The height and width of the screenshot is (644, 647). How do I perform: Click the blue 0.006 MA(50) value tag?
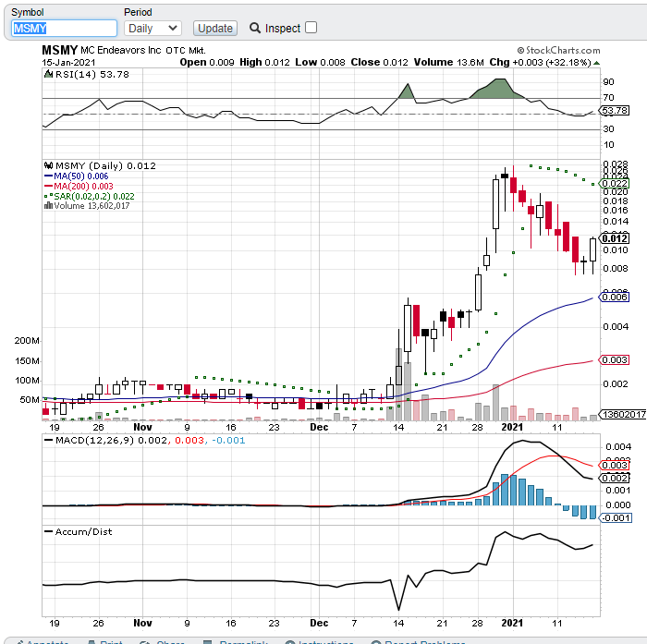(x=615, y=297)
